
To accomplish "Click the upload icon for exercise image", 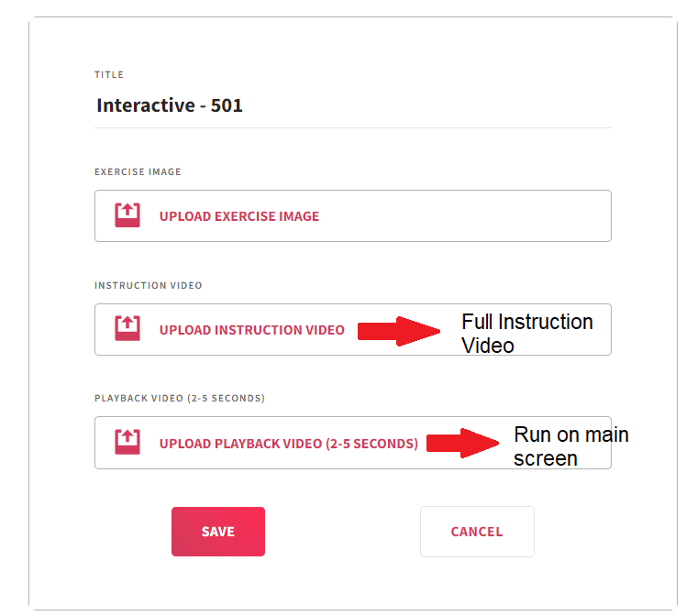I will click(127, 215).
